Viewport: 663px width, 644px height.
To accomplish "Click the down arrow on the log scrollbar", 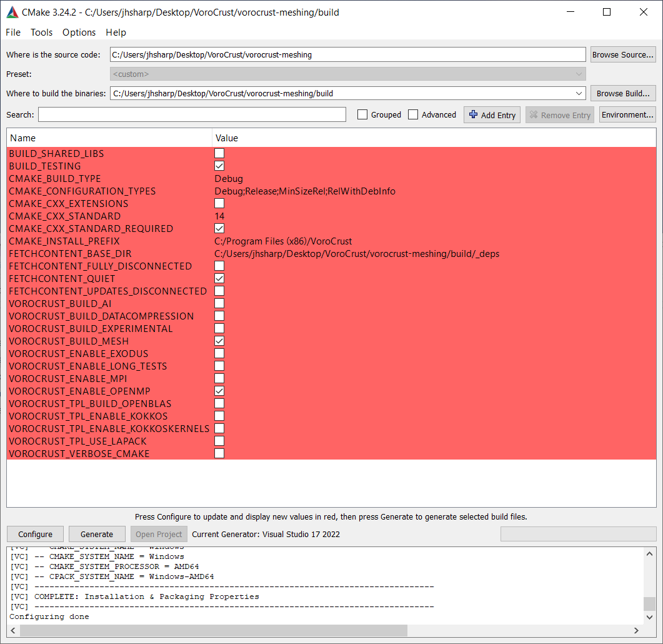I will [x=650, y=617].
